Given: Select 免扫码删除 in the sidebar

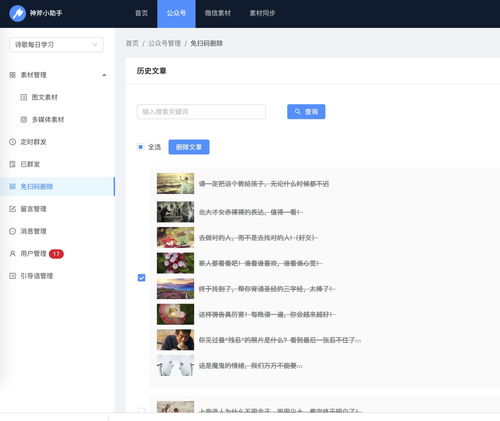Looking at the screenshot, I should (x=37, y=186).
